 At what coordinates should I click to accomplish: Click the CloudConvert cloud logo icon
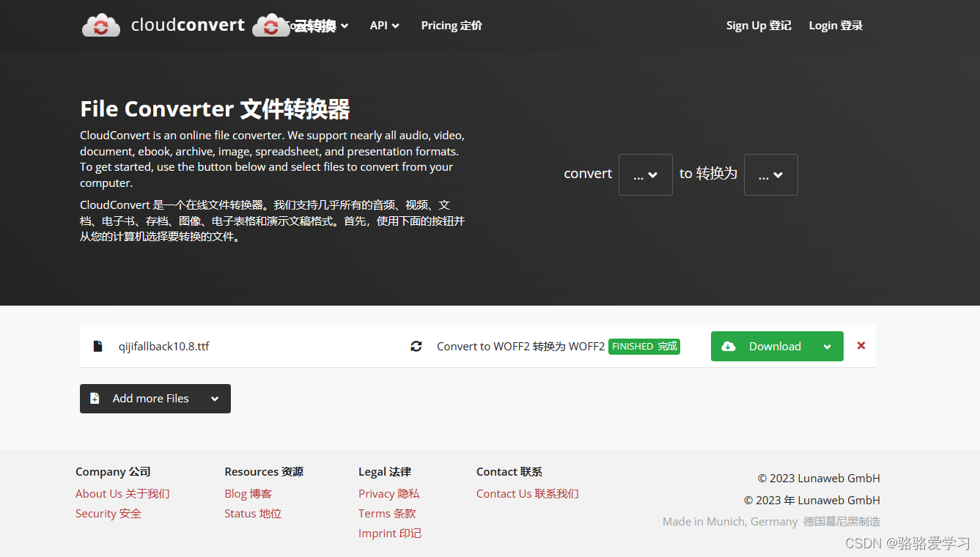100,25
